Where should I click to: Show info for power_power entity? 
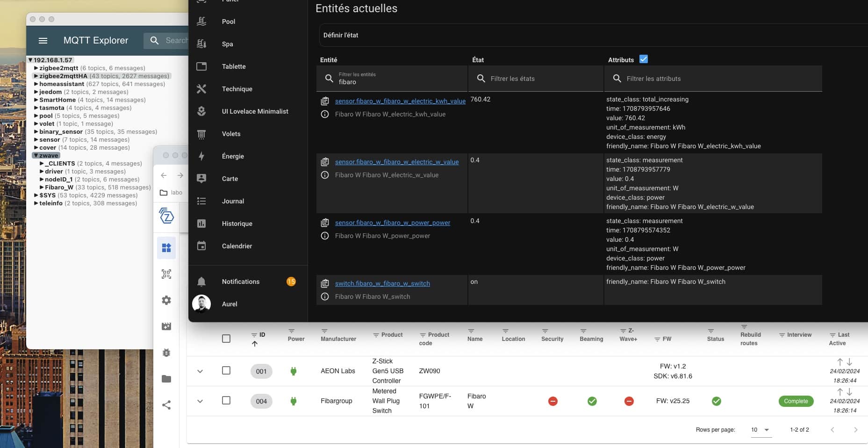[325, 236]
